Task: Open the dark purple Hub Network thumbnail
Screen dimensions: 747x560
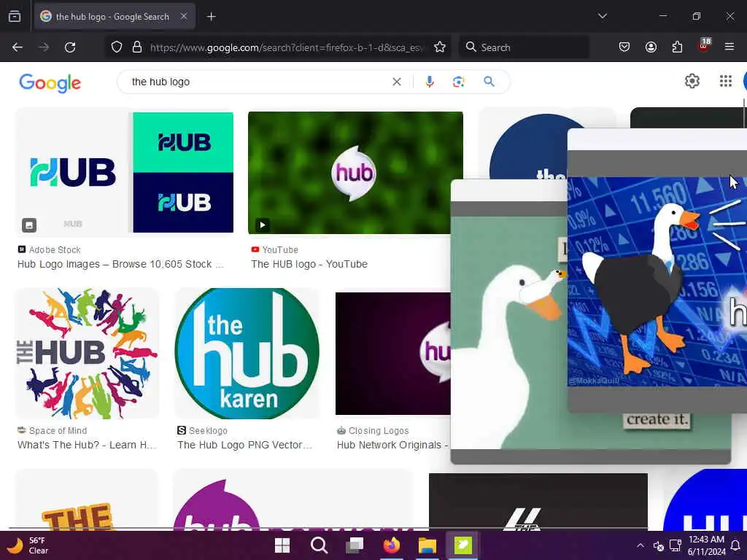Action: [393, 354]
